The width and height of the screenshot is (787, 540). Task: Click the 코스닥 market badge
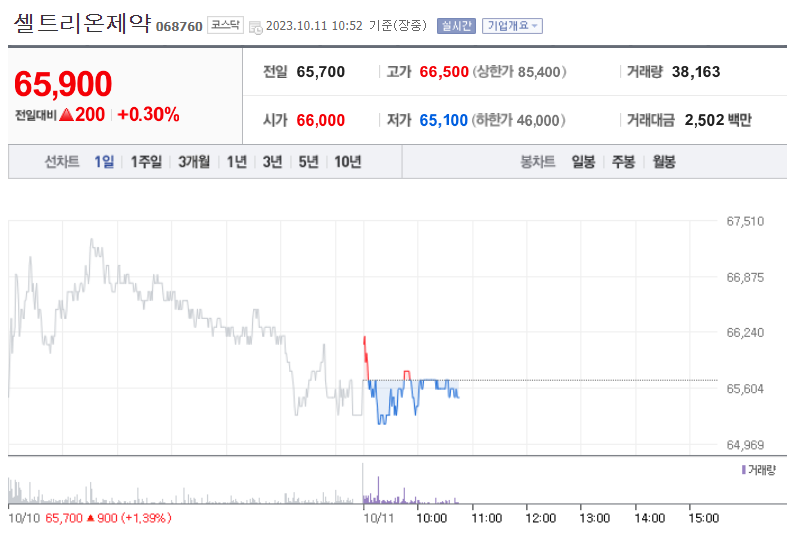pos(225,25)
